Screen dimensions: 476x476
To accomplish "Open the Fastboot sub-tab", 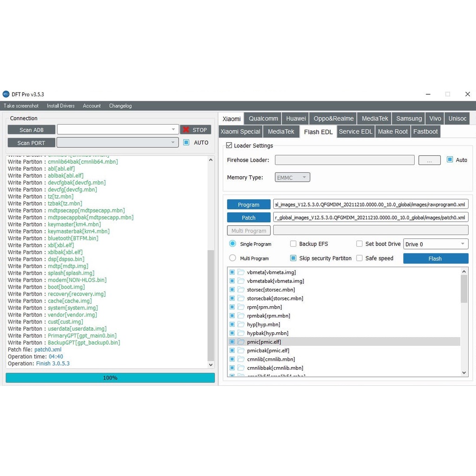I will [425, 132].
